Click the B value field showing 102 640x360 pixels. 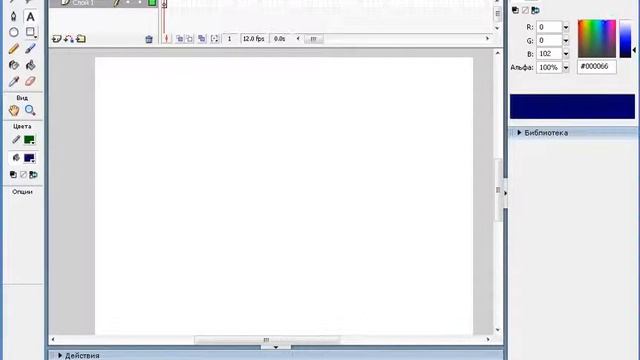click(x=549, y=54)
